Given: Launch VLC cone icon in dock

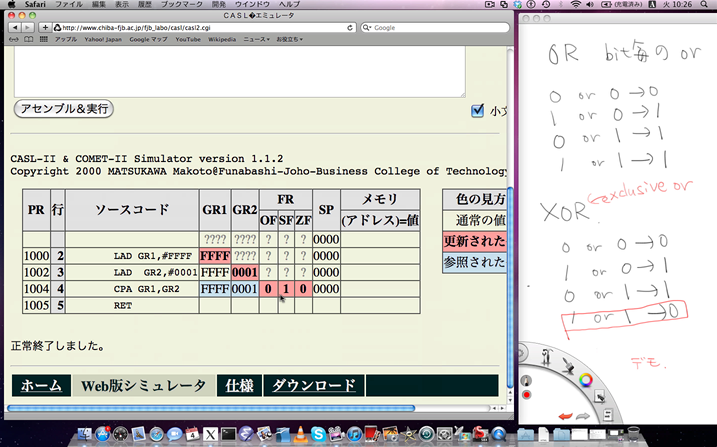Looking at the screenshot, I should coord(300,434).
